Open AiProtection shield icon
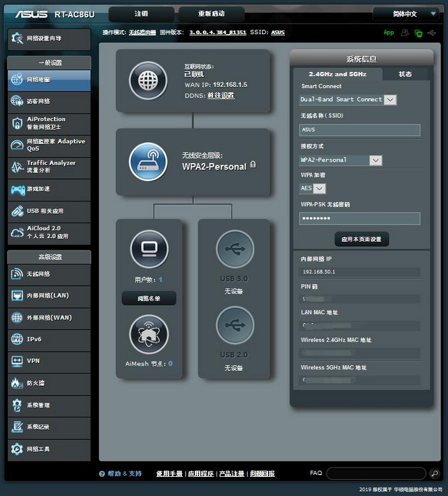This screenshot has width=448, height=496. click(17, 123)
